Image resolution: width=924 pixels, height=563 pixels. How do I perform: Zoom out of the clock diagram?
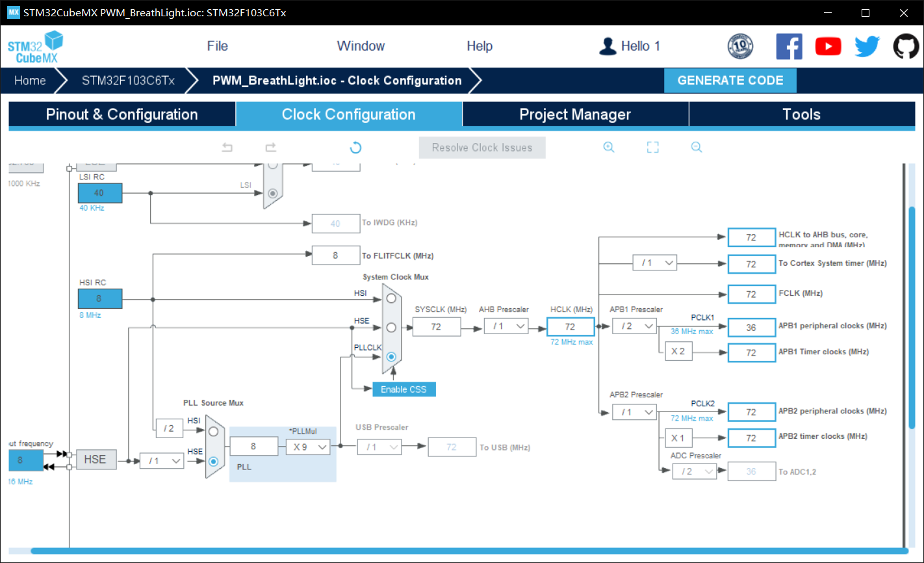(x=697, y=148)
